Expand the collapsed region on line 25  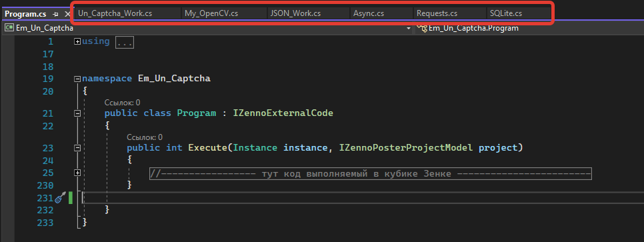point(77,173)
